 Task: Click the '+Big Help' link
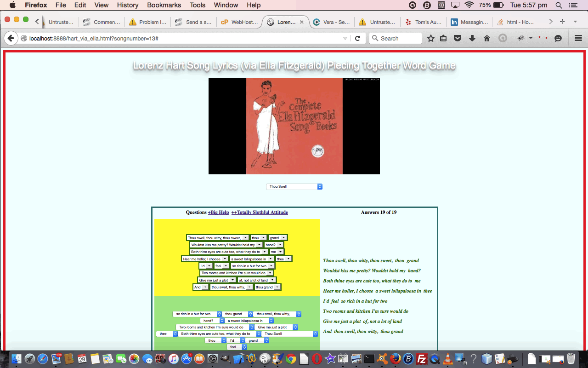[218, 212]
